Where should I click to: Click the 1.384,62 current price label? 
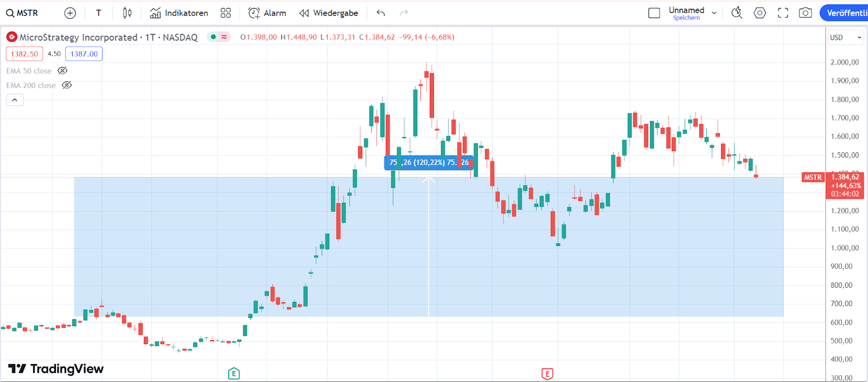(845, 177)
